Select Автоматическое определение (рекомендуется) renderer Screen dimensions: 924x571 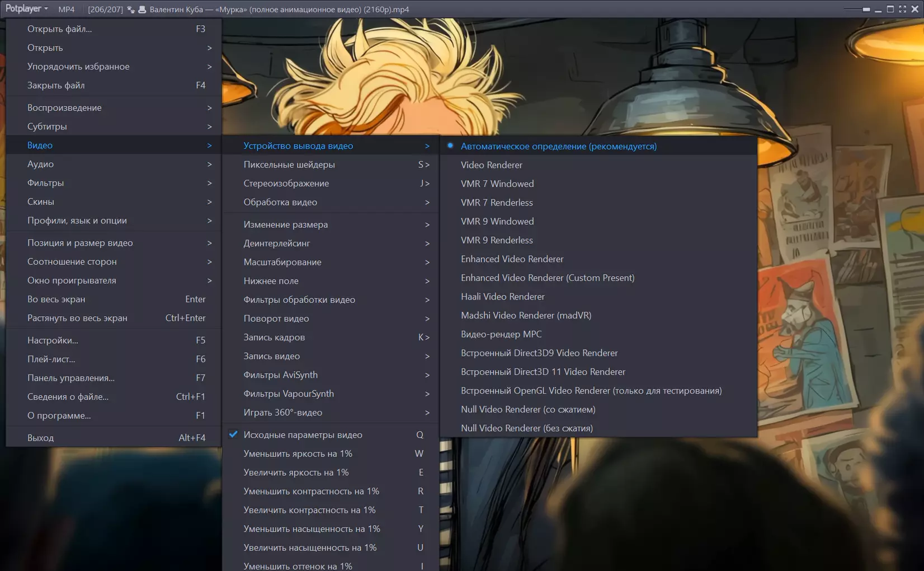598,146
